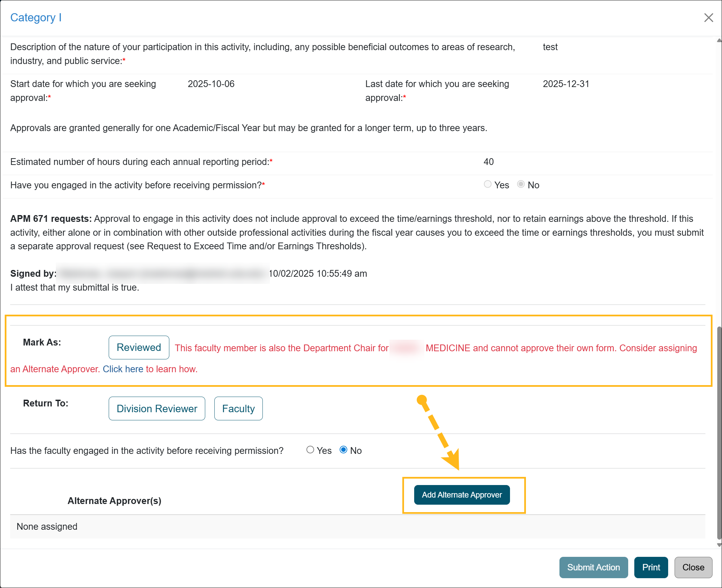Return form to Faculty

click(x=238, y=408)
